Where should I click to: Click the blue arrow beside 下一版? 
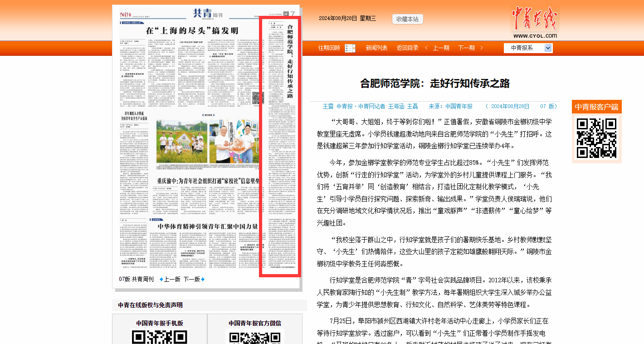(x=203, y=279)
